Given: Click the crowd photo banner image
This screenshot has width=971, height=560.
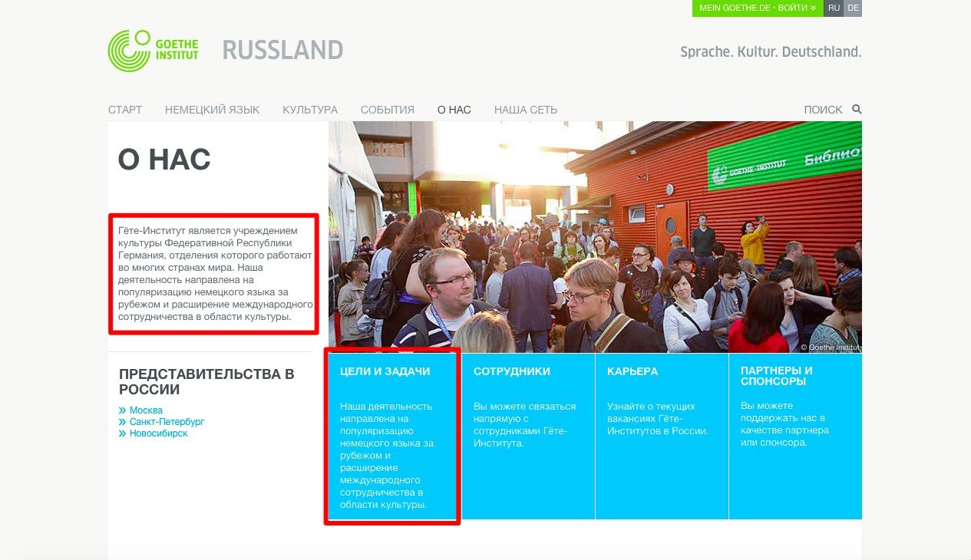Looking at the screenshot, I should pos(595,237).
